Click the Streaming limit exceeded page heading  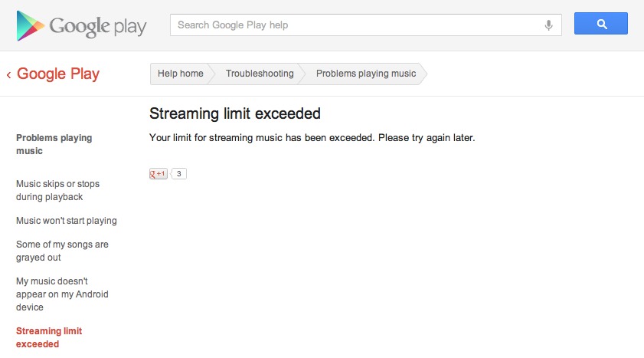[234, 114]
